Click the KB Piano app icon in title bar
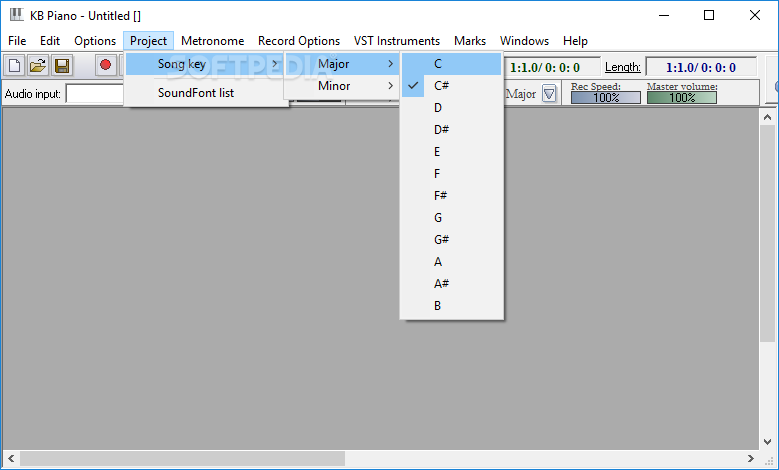 (16, 15)
